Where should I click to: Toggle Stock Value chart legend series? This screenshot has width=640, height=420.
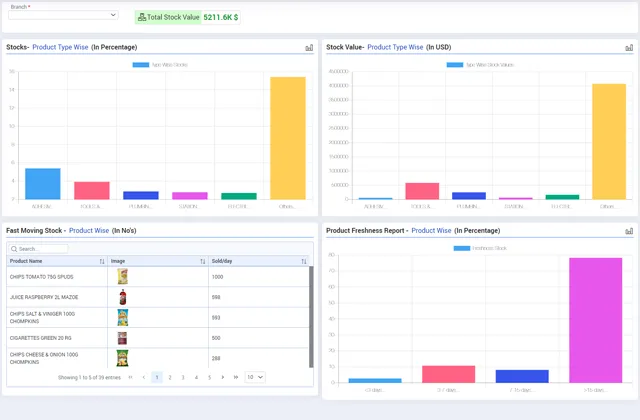tap(483, 65)
